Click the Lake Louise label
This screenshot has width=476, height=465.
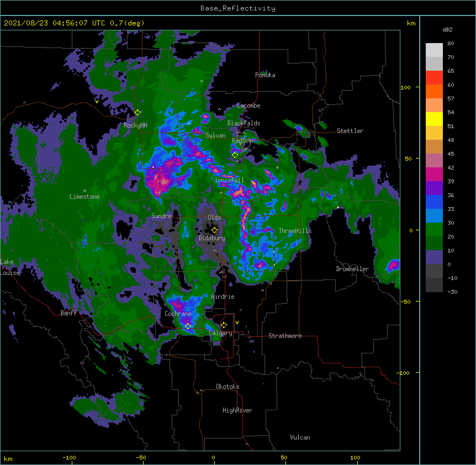coord(10,267)
